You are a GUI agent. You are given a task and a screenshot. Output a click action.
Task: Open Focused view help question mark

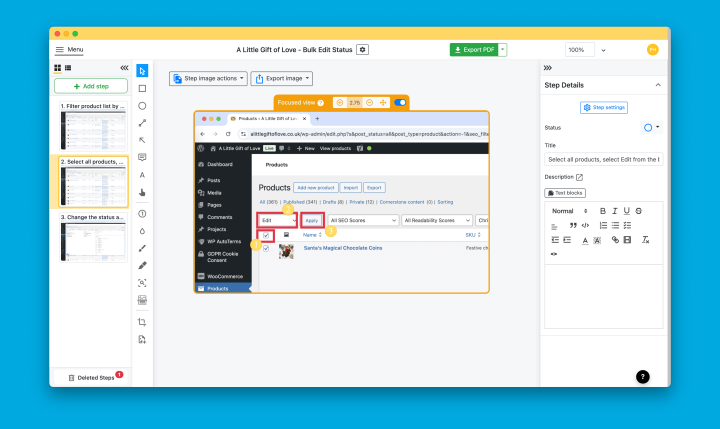coord(321,103)
